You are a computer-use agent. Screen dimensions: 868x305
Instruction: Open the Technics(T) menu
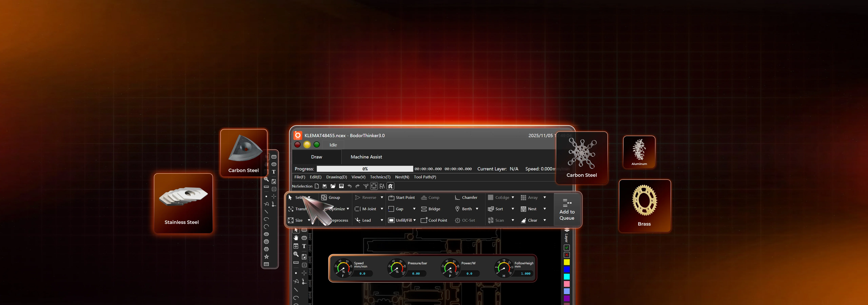pyautogui.click(x=380, y=177)
